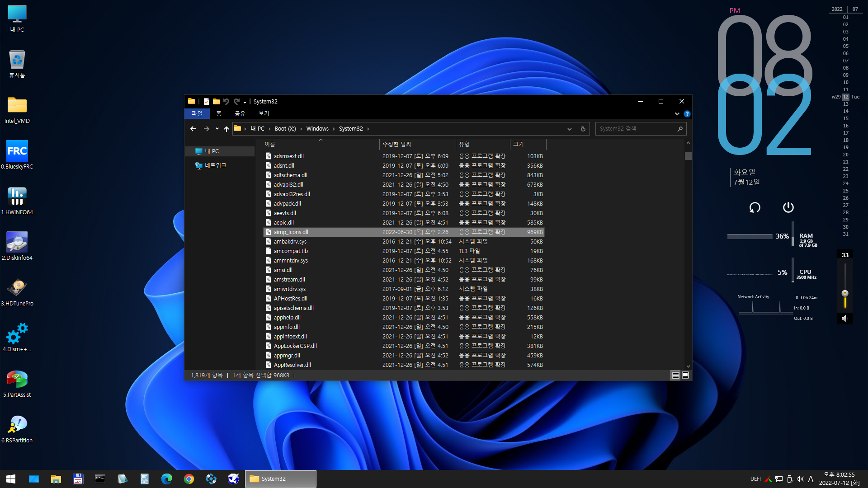Open the 보기 ribbon tab
Screen dimensions: 868x488
[264, 113]
